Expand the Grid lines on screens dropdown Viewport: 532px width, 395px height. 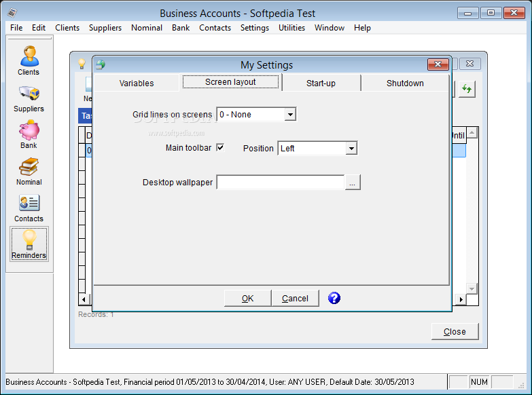tap(290, 114)
